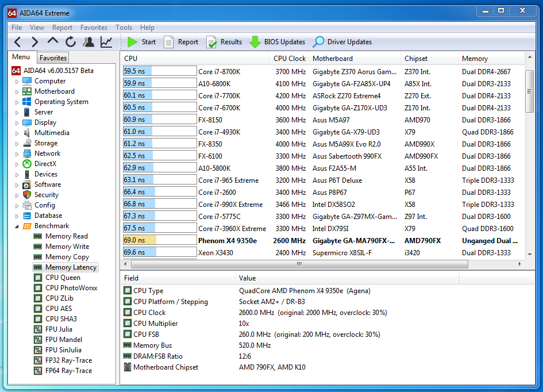Expand the Motherboard tree node
This screenshot has width=543, height=392.
coord(17,92)
